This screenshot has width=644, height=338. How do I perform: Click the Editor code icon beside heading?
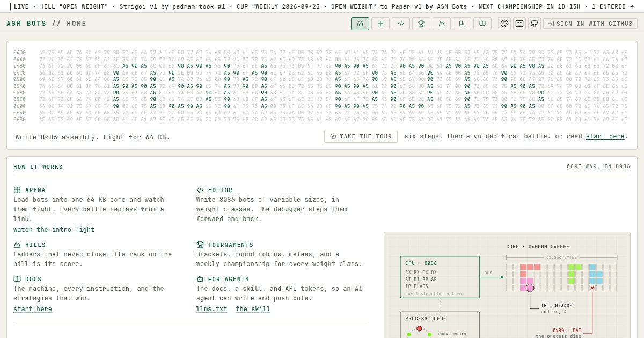point(200,190)
